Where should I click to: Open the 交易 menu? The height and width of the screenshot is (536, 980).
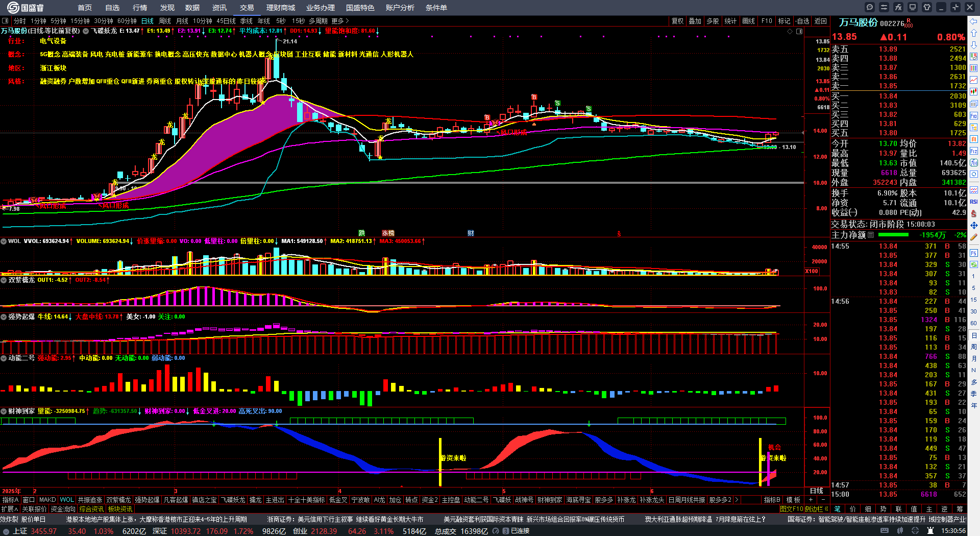[x=247, y=8]
